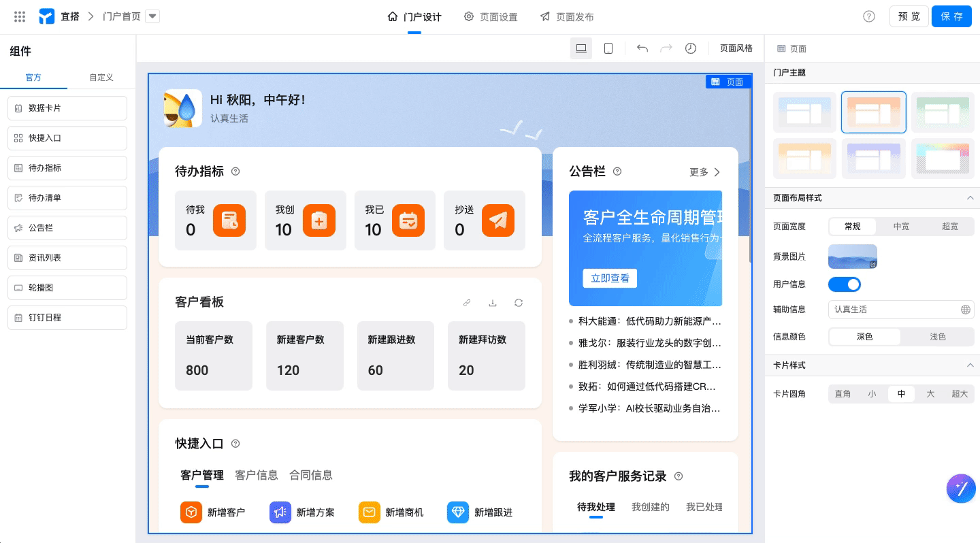This screenshot has height=543, width=980.
Task: Click the 新增商机 envelope icon
Action: (x=370, y=512)
